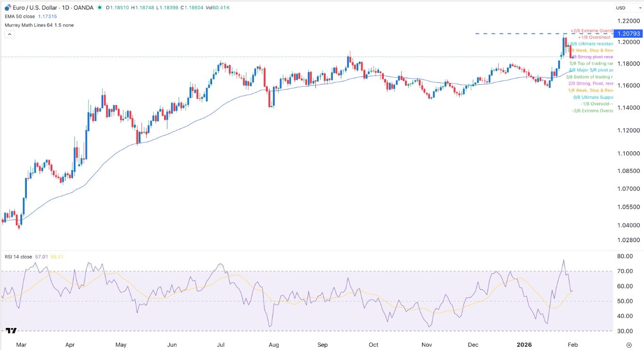Screen dimensions: 644x350
Task: Open the time axis settings gear
Action: coord(629,344)
